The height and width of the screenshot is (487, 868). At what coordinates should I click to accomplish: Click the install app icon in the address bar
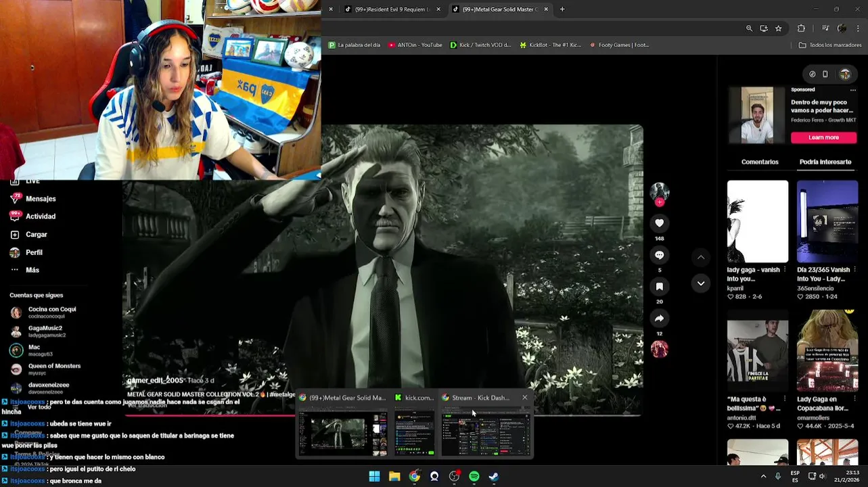[x=764, y=28]
